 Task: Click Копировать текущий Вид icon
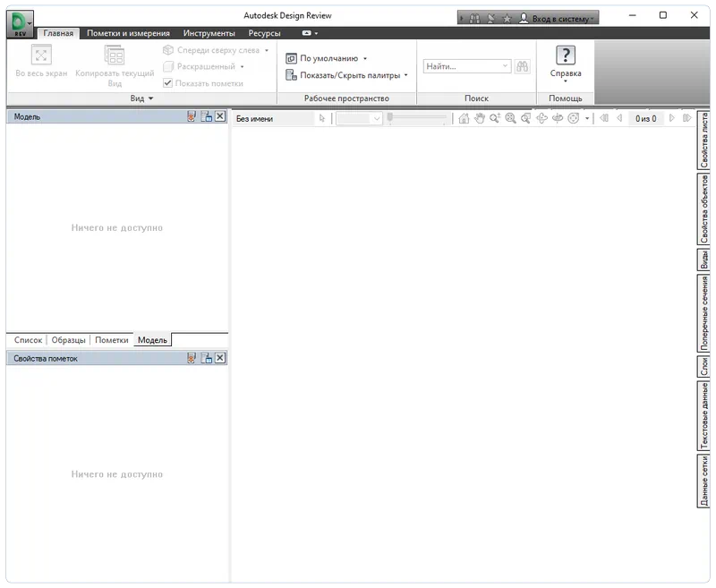[115, 55]
